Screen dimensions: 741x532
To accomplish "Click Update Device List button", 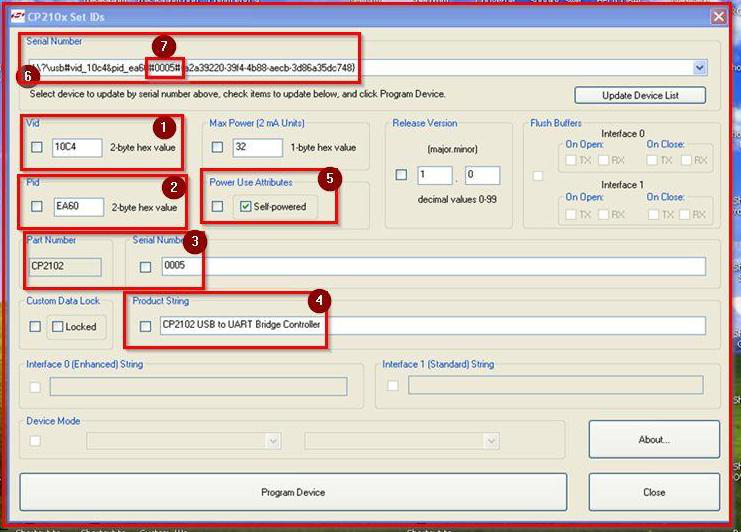I will pos(640,95).
